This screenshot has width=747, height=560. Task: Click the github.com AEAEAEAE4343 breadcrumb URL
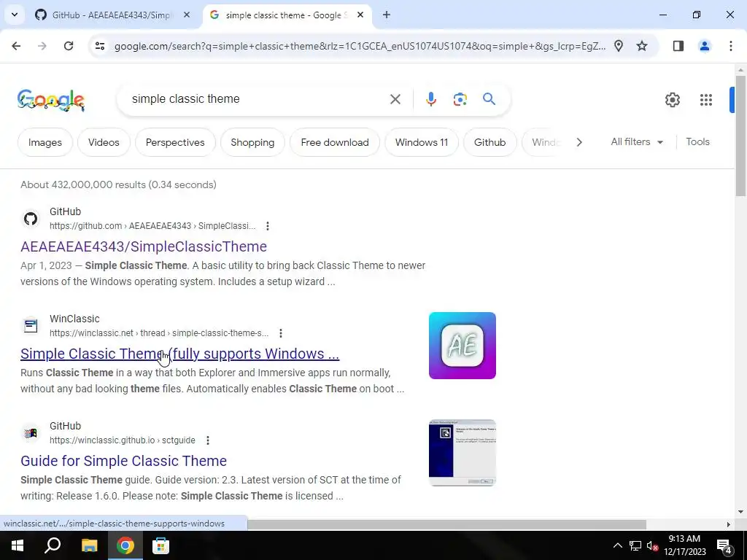click(152, 226)
